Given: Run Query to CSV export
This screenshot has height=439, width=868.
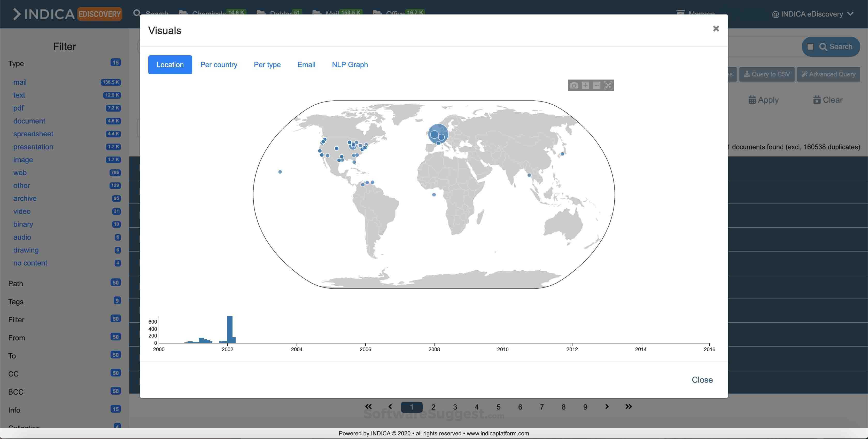Looking at the screenshot, I should pos(766,74).
